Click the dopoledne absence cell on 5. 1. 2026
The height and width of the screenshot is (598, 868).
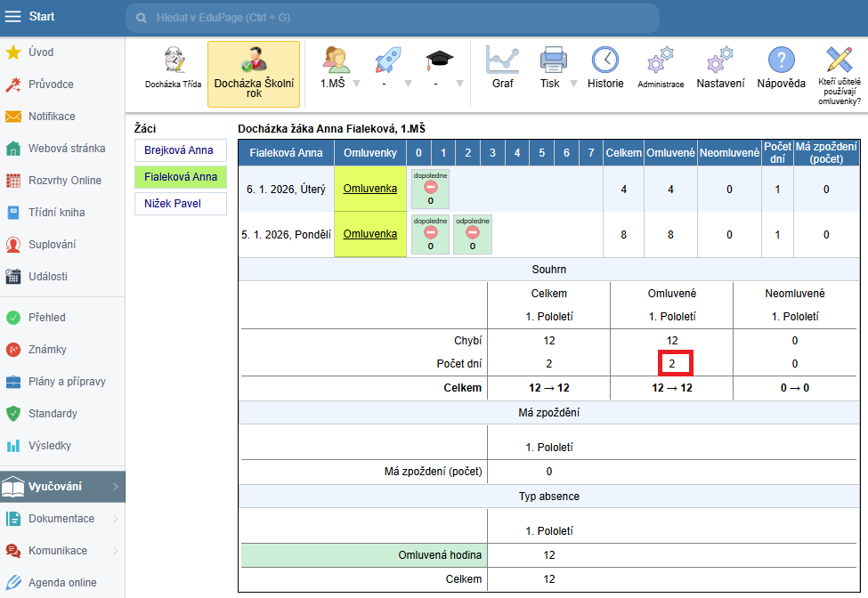point(430,234)
